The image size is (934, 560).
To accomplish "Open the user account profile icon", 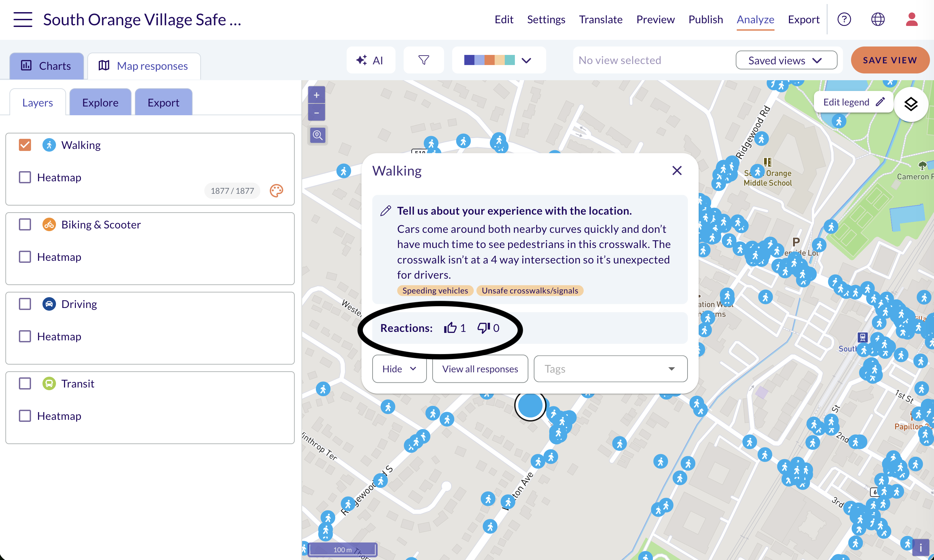I will pyautogui.click(x=911, y=19).
